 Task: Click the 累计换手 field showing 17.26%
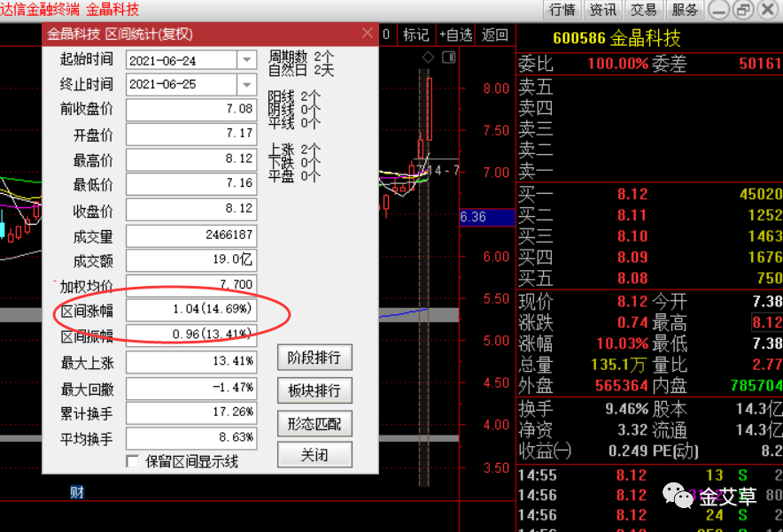pyautogui.click(x=191, y=412)
